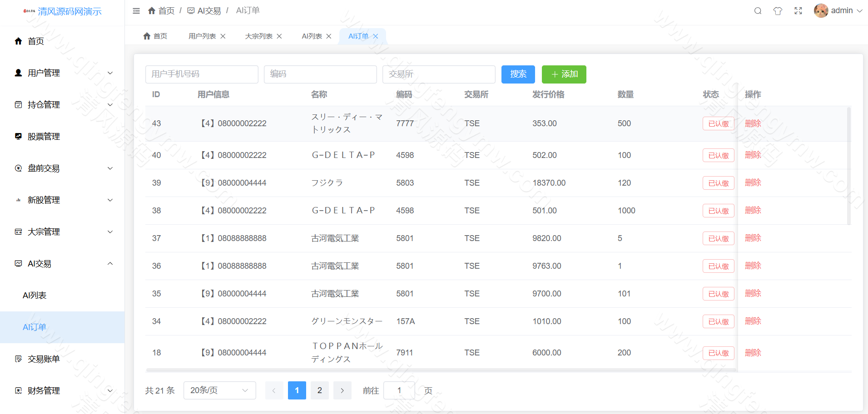The width and height of the screenshot is (868, 414).
Task: Click the admin avatar picture
Action: tap(821, 10)
